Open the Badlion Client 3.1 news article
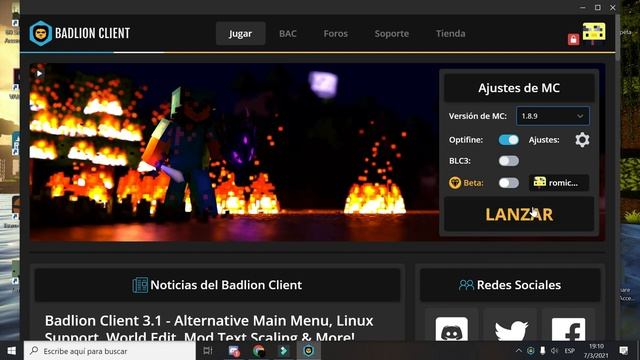This screenshot has width=640, height=360. click(x=209, y=329)
